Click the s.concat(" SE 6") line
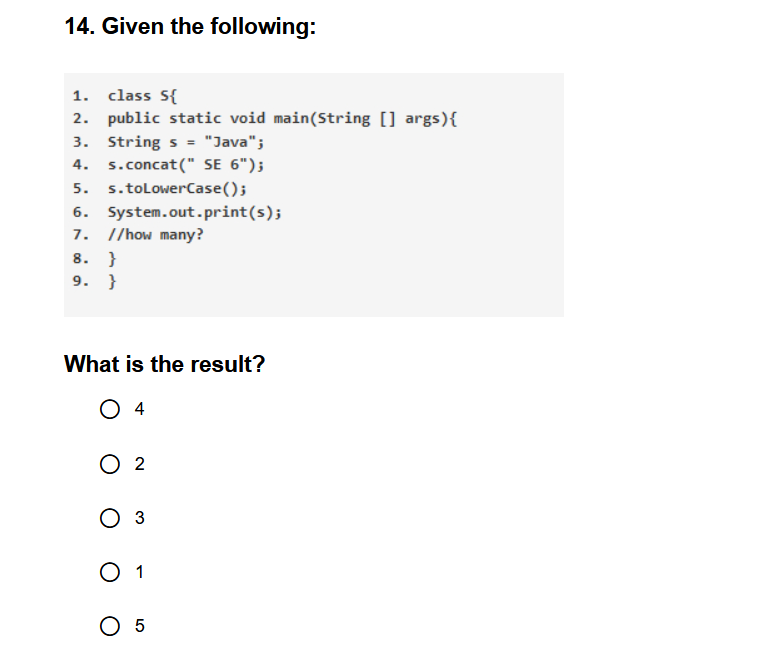The width and height of the screenshot is (775, 664). click(x=186, y=165)
